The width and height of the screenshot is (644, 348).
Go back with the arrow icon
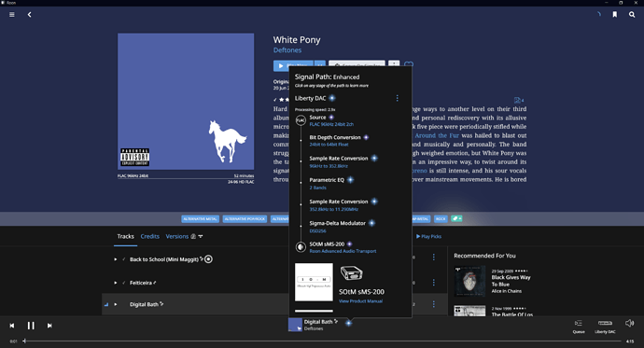click(x=29, y=14)
